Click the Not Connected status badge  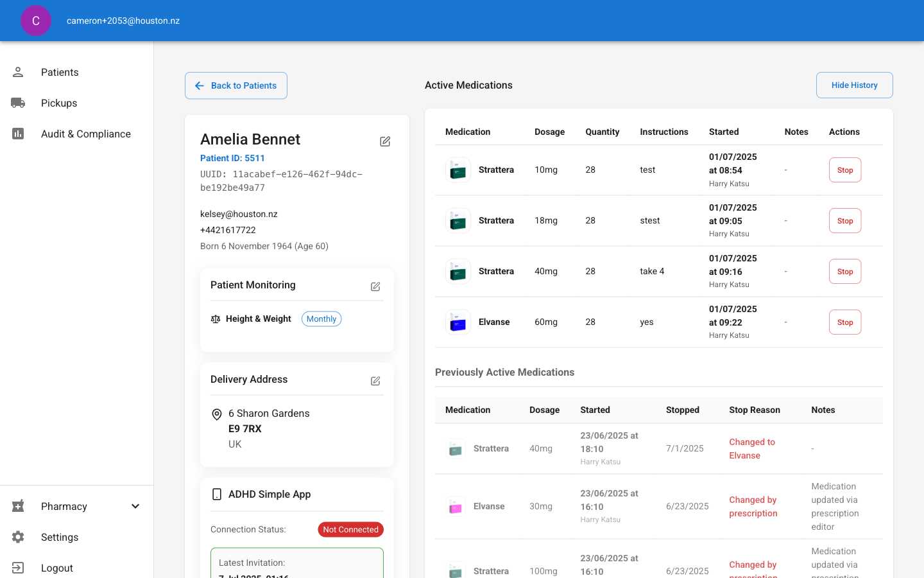point(350,530)
